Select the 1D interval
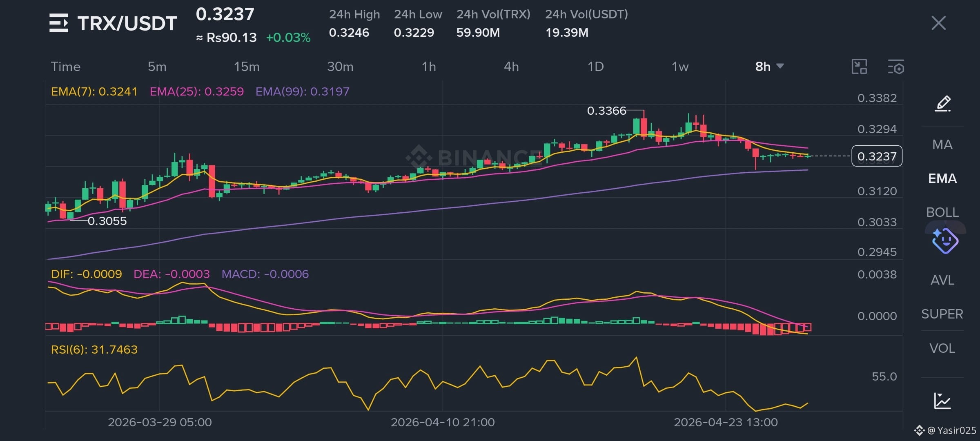 595,67
